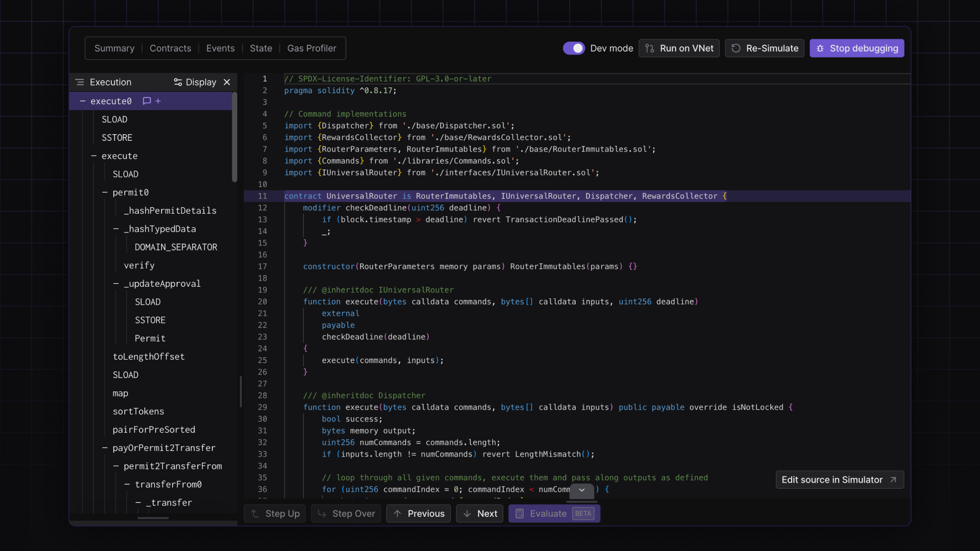Click Re-Simulate with refresh icon
Viewport: 980px width, 551px height.
(x=765, y=48)
